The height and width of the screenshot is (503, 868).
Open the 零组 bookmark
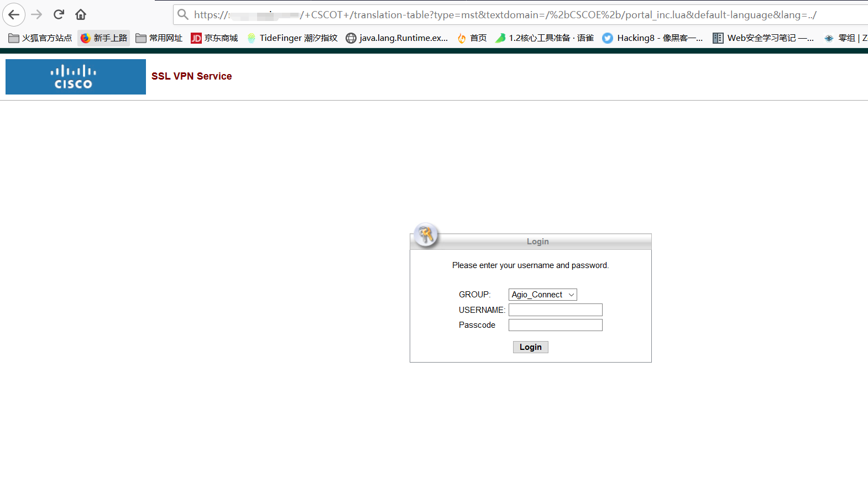pyautogui.click(x=845, y=38)
